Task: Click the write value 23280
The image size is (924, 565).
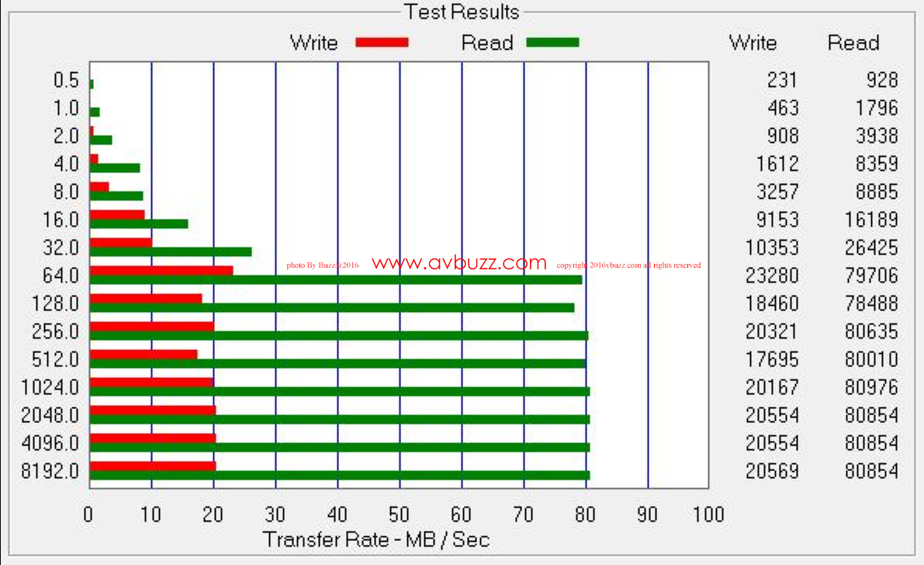Action: click(772, 276)
